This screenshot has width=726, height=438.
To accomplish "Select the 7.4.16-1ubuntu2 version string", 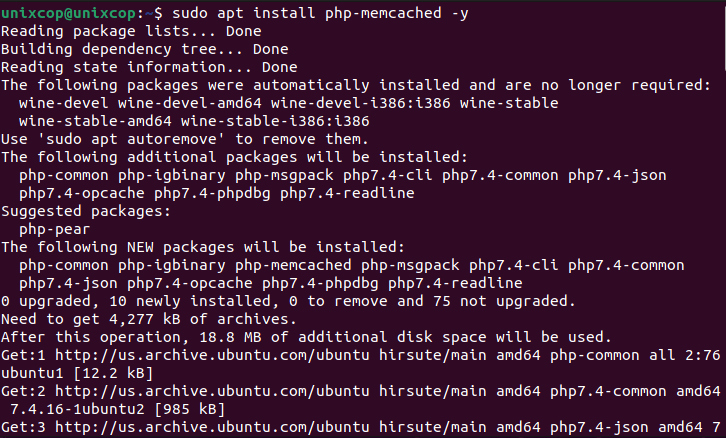I will pyautogui.click(x=77, y=409).
